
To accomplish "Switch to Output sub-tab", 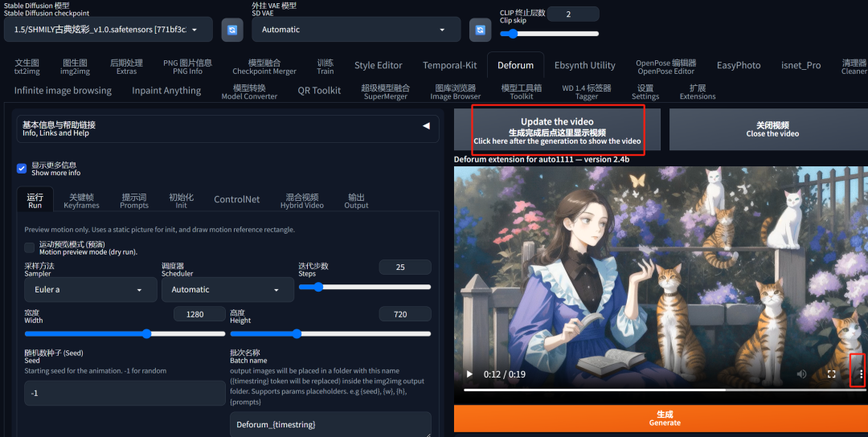I will pyautogui.click(x=356, y=200).
